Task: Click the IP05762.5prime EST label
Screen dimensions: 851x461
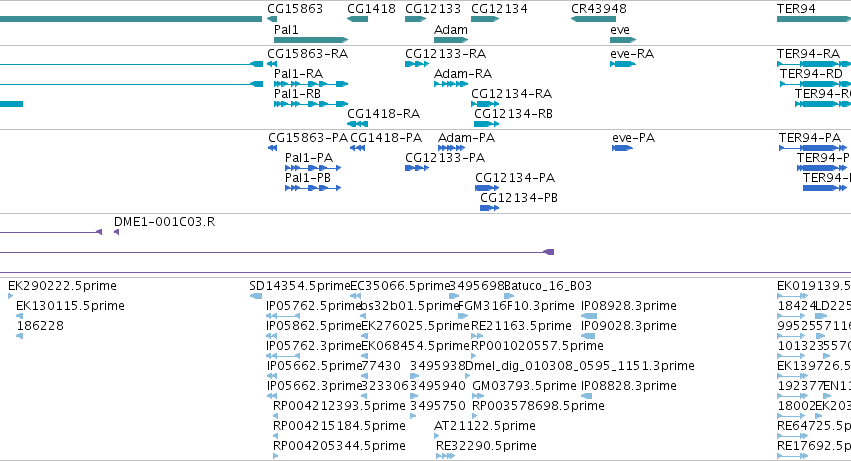Action: point(314,306)
